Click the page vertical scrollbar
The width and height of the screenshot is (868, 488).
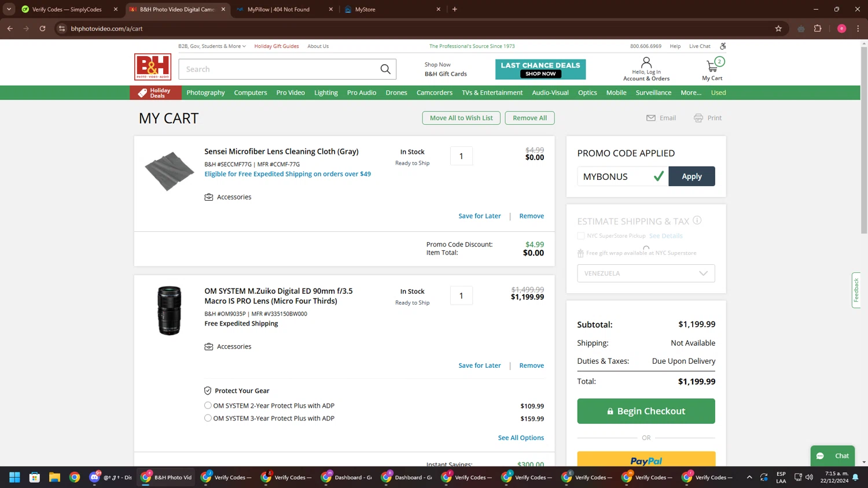pos(864,141)
